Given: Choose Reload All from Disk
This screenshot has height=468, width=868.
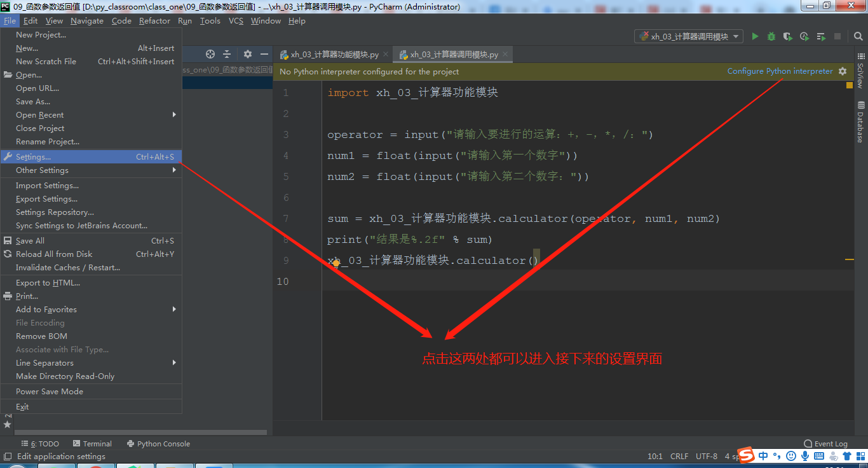Looking at the screenshot, I should (x=91, y=254).
